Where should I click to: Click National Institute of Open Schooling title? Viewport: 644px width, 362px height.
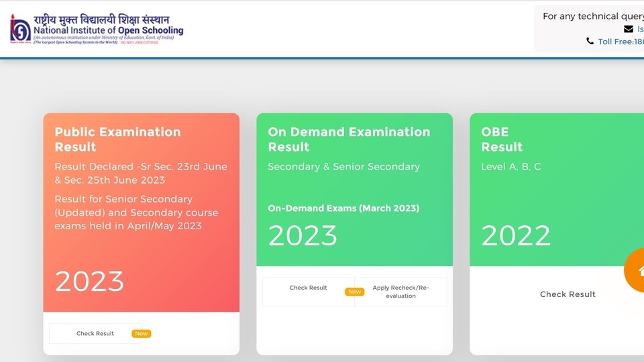pyautogui.click(x=109, y=30)
